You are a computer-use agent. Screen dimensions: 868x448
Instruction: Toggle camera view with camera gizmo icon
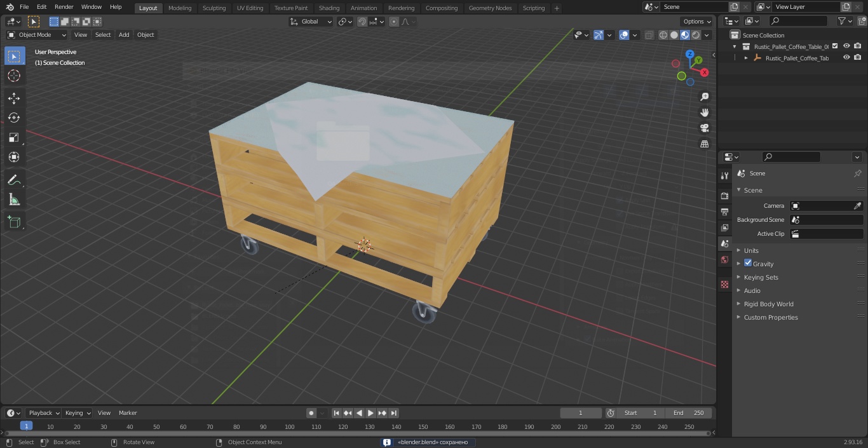(x=704, y=128)
